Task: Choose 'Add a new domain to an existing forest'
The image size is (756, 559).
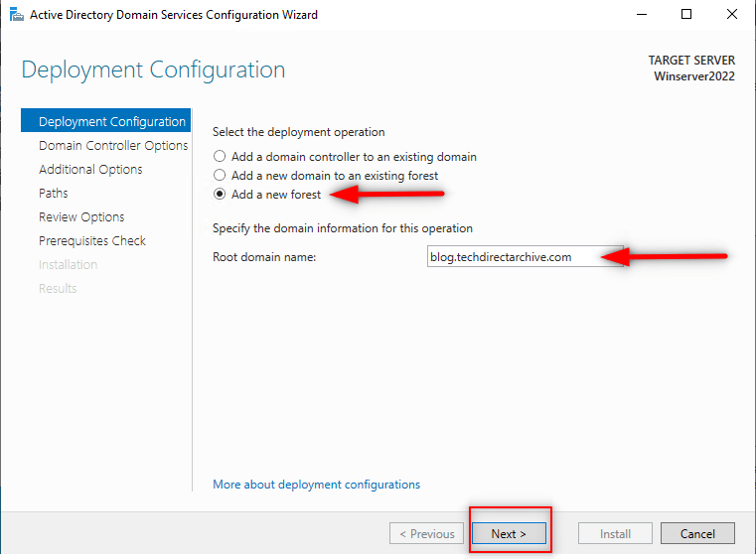Action: (x=221, y=176)
